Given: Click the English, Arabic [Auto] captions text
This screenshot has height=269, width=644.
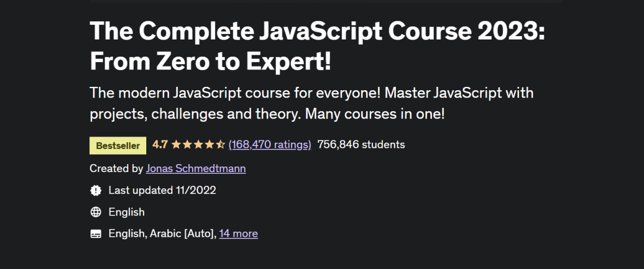Looking at the screenshot, I should (162, 233).
